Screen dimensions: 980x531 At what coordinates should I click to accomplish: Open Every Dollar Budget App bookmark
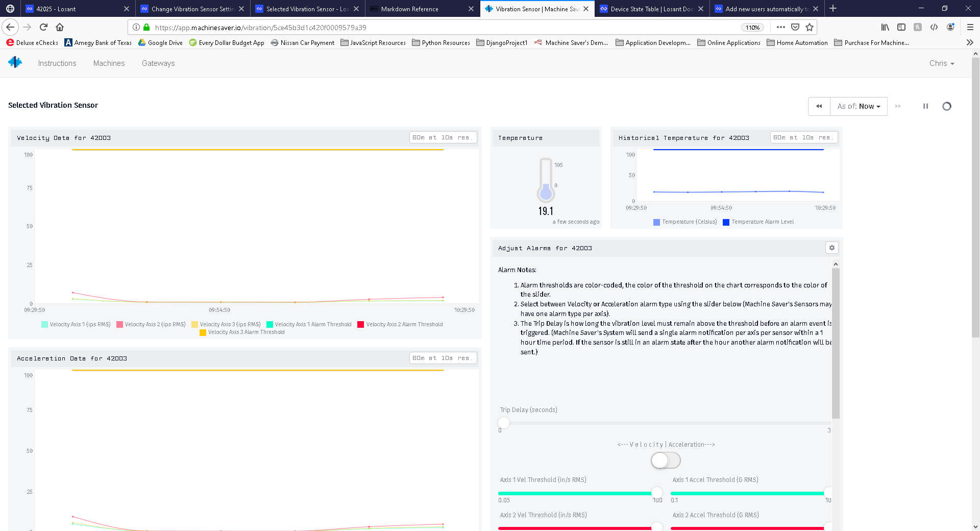pos(227,43)
